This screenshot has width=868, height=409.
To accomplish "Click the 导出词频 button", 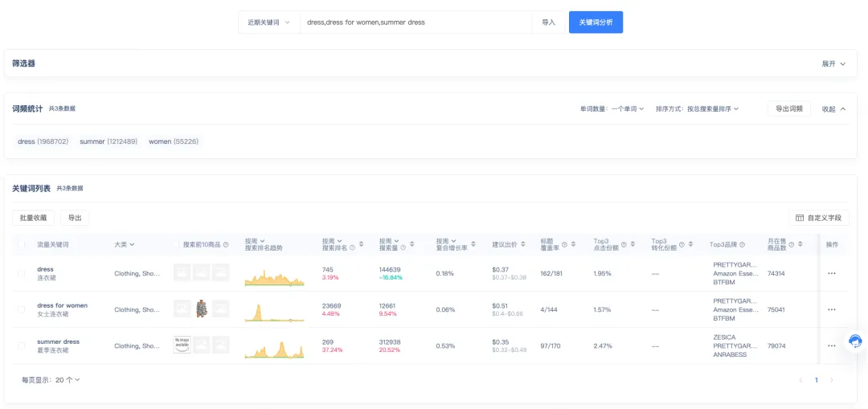I will (x=789, y=109).
